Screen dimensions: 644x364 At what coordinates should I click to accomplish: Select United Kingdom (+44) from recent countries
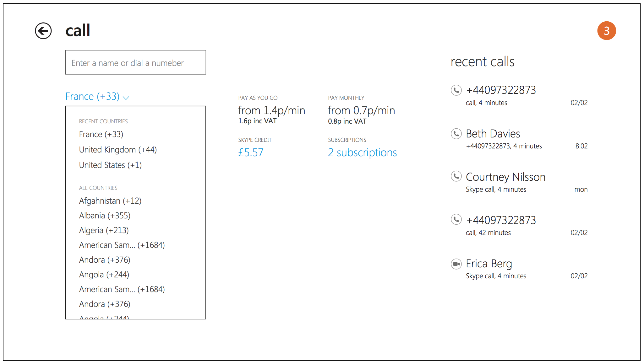[x=118, y=150]
